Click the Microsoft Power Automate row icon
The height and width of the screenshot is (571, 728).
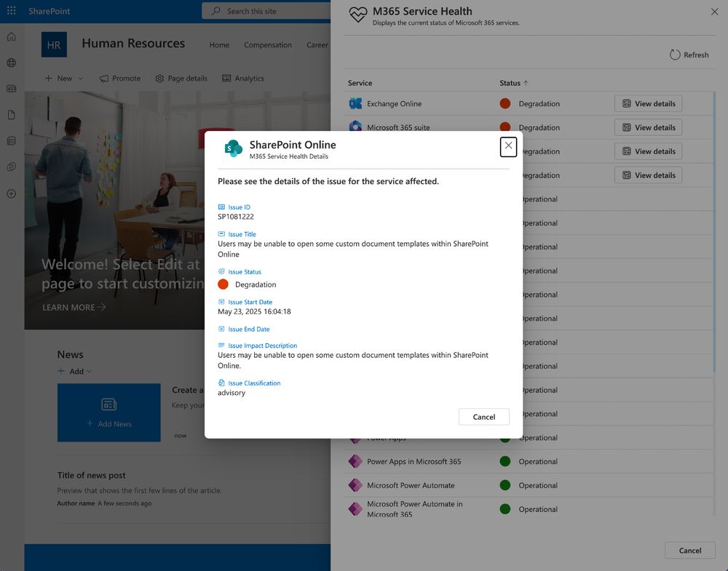tap(355, 485)
